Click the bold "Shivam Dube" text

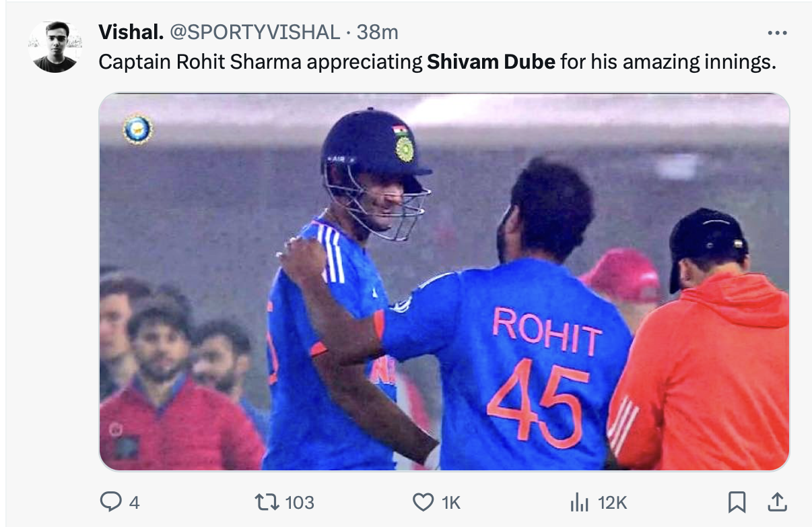point(491,62)
